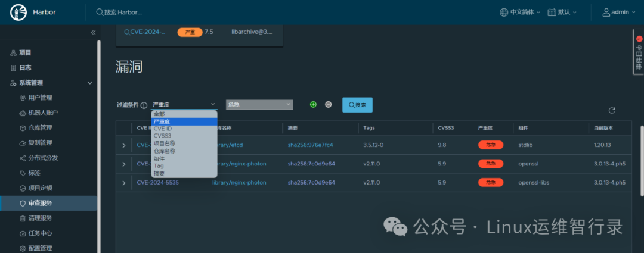The image size is (644, 253).
Task: Click the 配置管理 gear icon
Action: click(x=23, y=248)
